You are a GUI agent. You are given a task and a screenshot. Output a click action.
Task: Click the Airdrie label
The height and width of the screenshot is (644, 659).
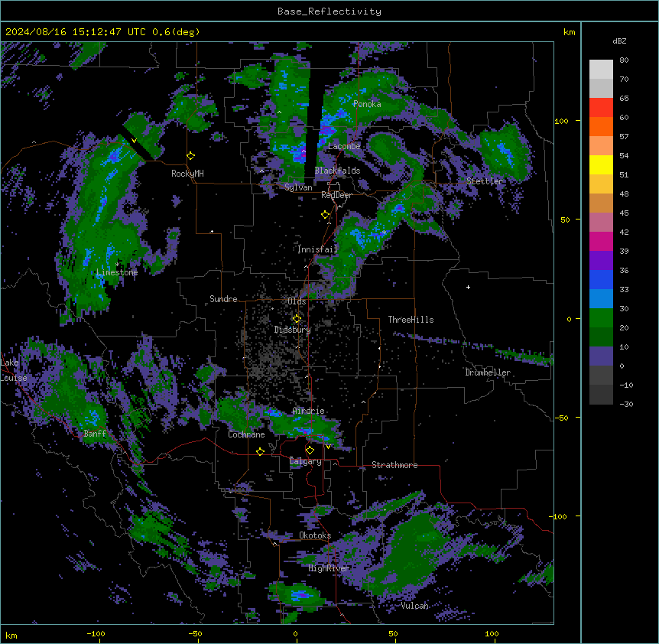pyautogui.click(x=309, y=411)
